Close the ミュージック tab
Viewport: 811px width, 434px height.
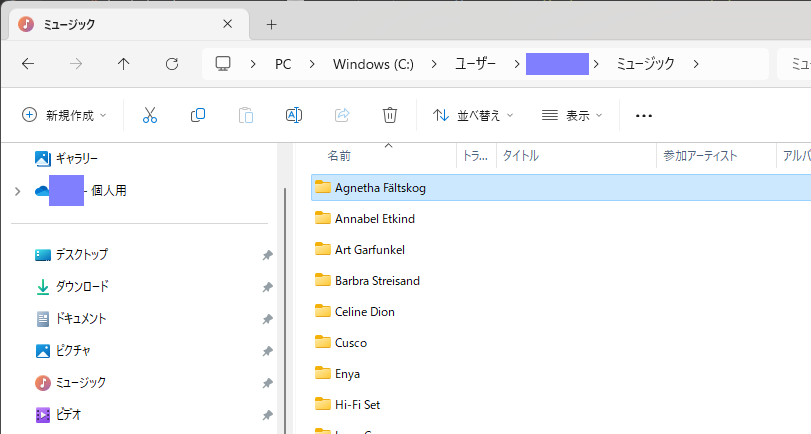(228, 24)
